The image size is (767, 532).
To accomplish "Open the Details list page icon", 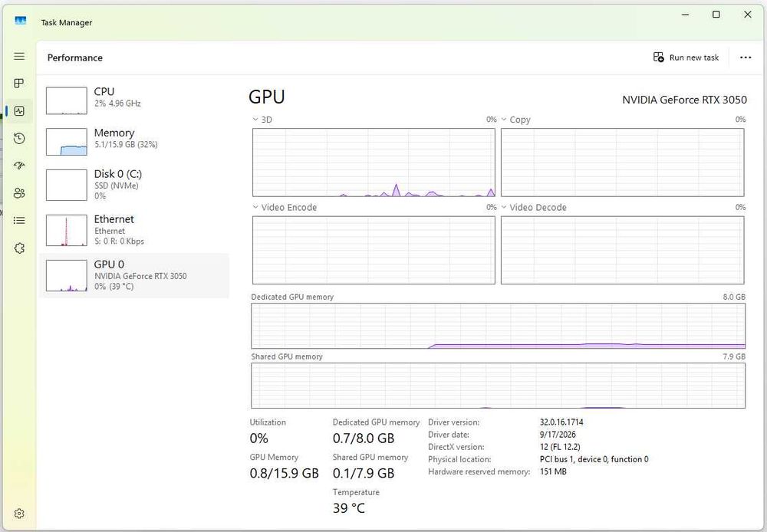I will click(19, 221).
